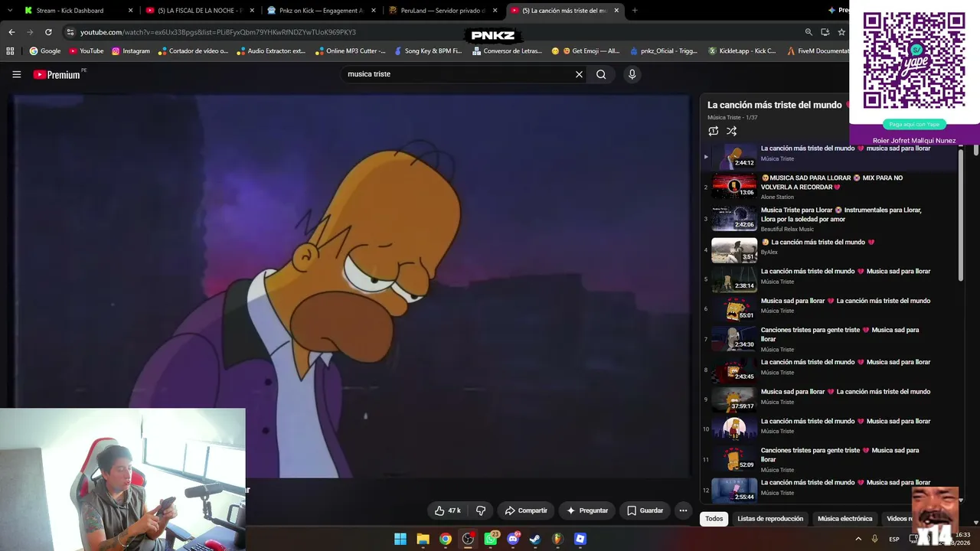
Task: Open Google Chrome from taskbar
Action: pyautogui.click(x=446, y=539)
